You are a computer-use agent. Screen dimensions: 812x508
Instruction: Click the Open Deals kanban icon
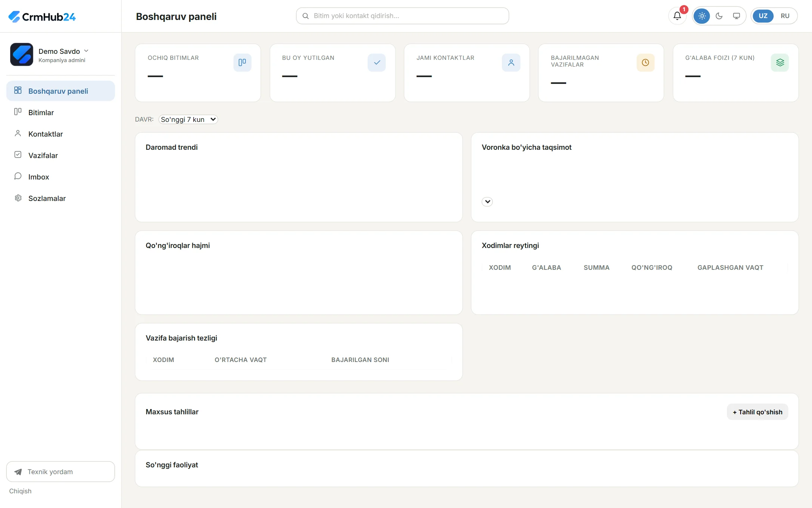click(x=242, y=62)
